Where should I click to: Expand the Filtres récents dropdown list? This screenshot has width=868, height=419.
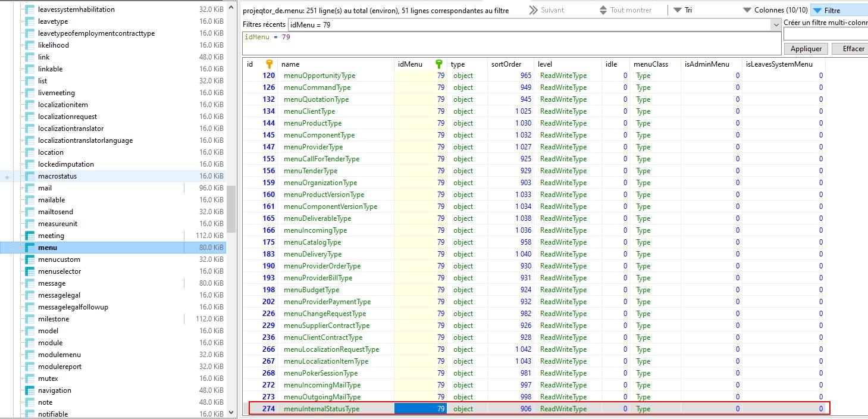click(775, 24)
